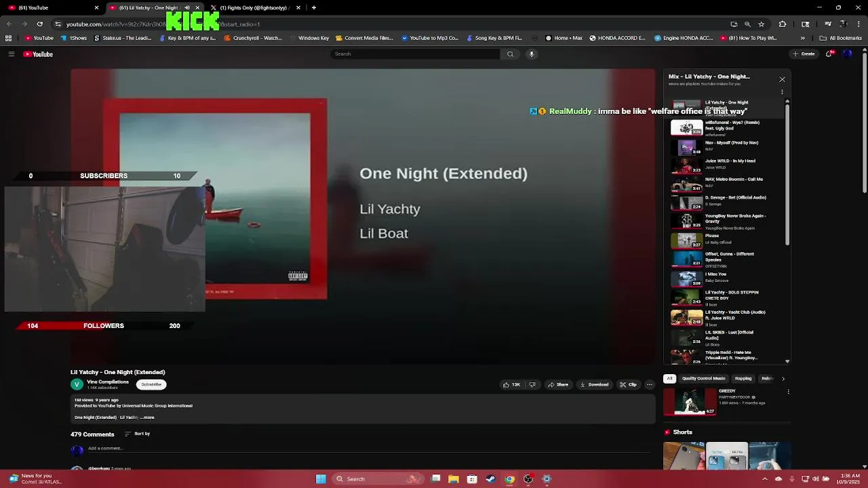Screen dimensions: 868x488
Task: Open the 1Shows bookmark
Action: (x=74, y=38)
